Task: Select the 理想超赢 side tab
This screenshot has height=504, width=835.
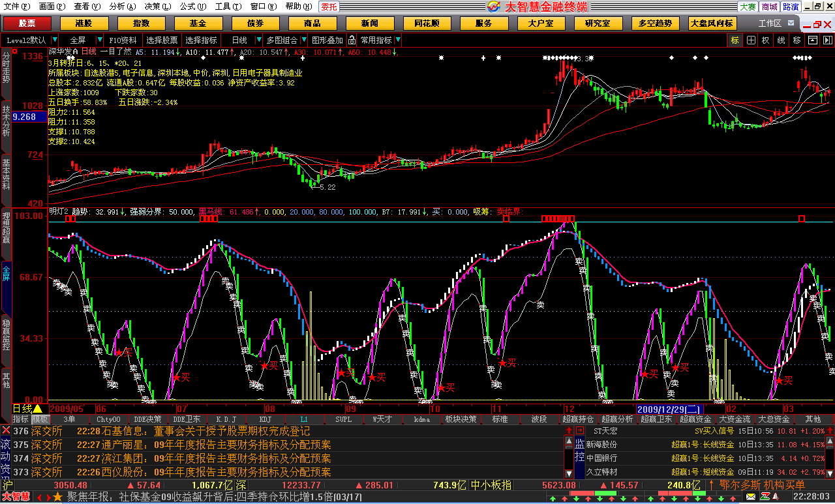Action: click(6, 228)
